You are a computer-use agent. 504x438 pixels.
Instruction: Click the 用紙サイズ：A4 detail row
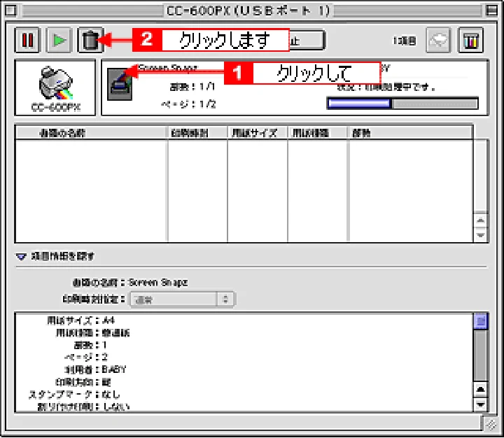coord(80,320)
